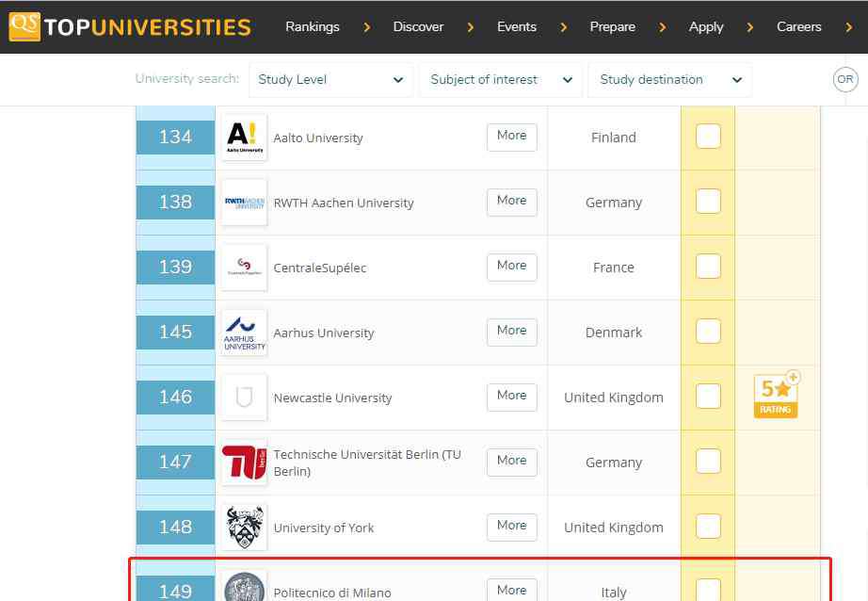
Task: Open the Aarhus University logo
Action: coord(244,333)
